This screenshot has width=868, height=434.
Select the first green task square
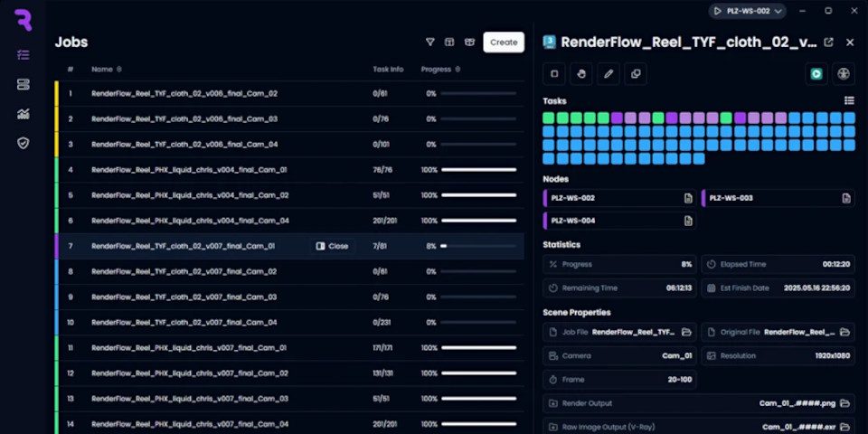549,118
